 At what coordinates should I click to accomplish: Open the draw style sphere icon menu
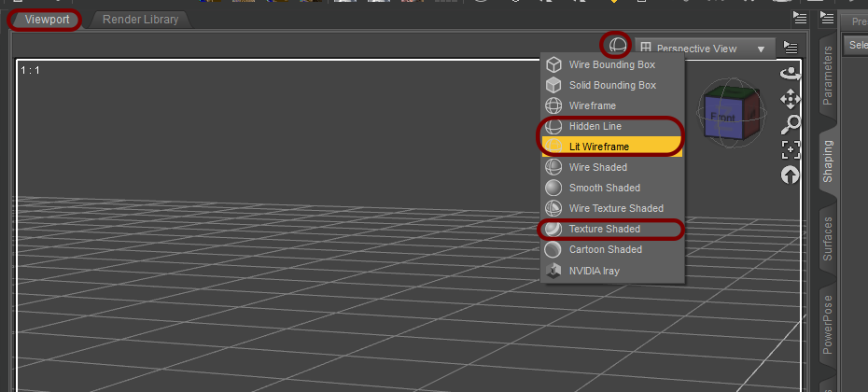(618, 46)
